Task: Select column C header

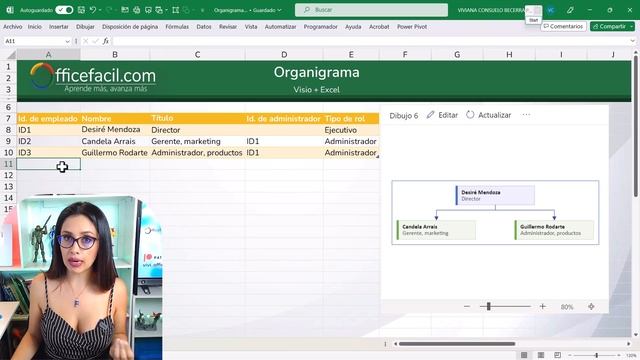Action: point(197,54)
